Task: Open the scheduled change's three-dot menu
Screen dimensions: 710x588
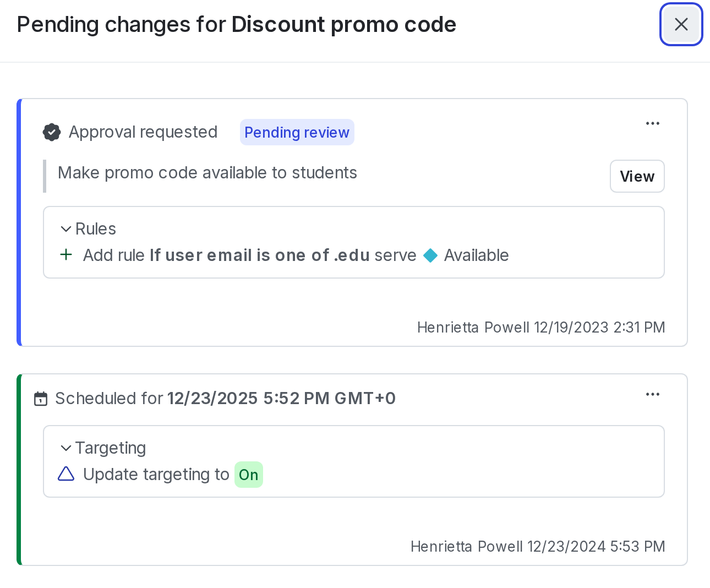Action: [x=653, y=394]
